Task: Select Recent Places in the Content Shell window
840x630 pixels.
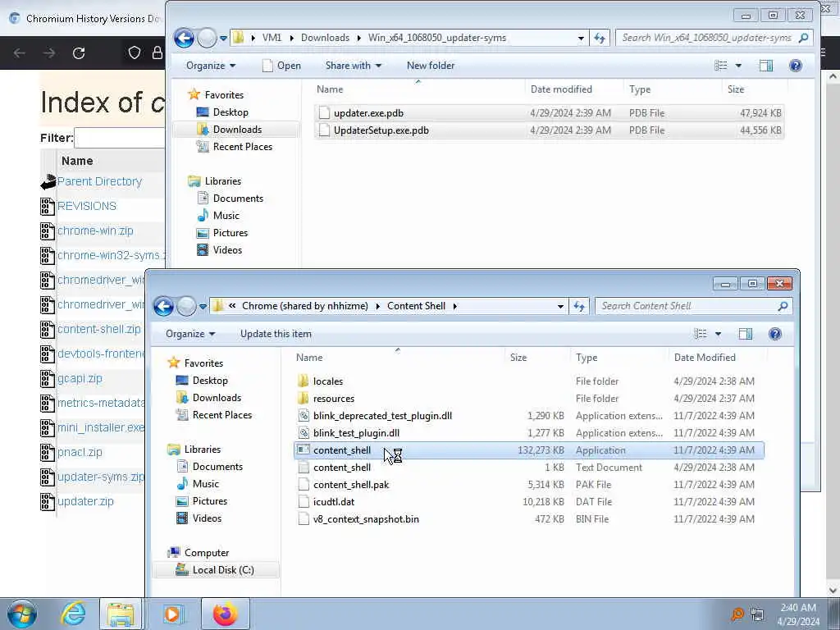Action: point(221,414)
